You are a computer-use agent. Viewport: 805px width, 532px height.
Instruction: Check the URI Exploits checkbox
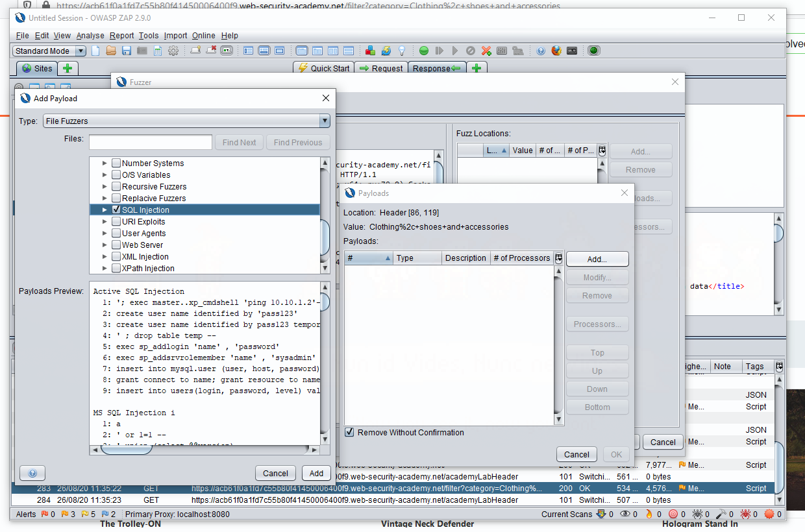[116, 221]
